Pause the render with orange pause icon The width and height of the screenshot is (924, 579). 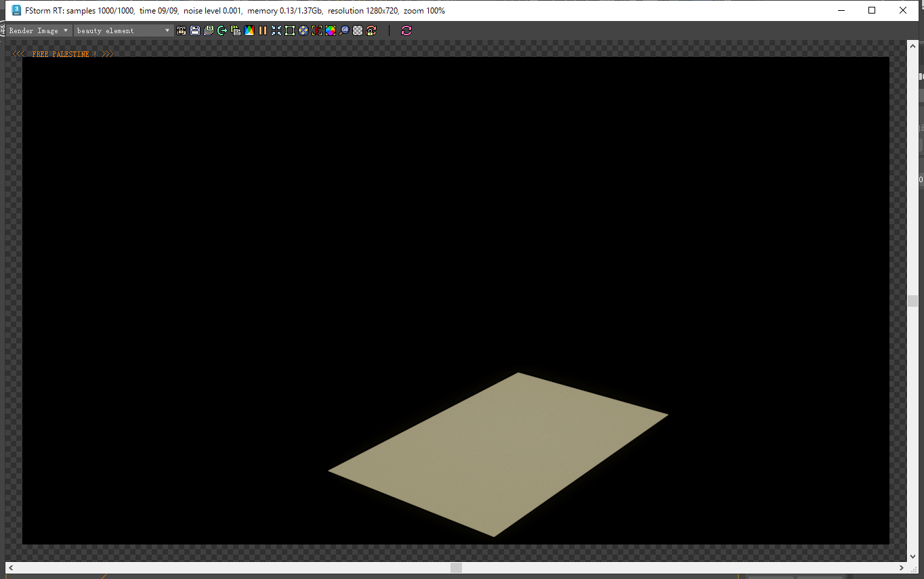[x=263, y=30]
